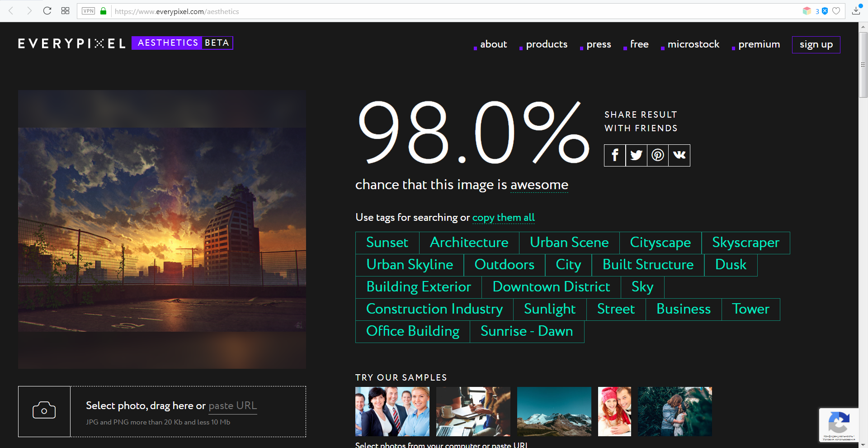
Task: Select the Urban Scene tag
Action: [x=569, y=243]
